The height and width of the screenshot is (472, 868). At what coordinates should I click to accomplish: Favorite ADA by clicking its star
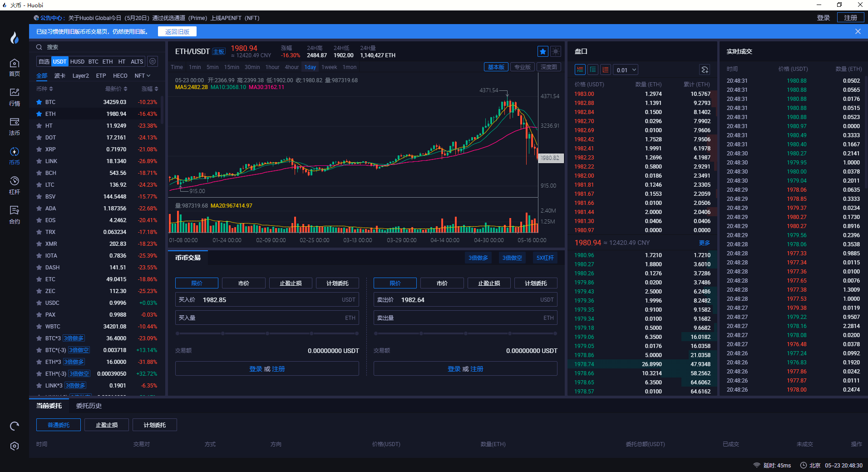tap(39, 209)
